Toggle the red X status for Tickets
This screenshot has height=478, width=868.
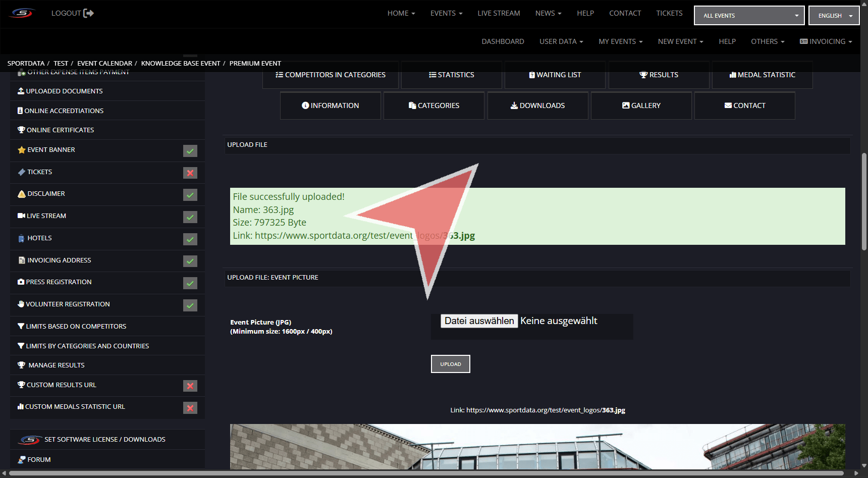point(190,173)
